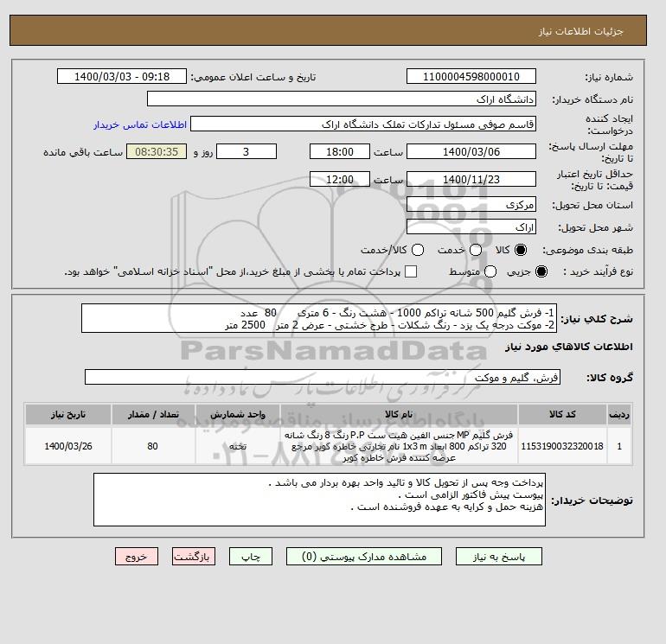Click the مشاهده مدارک پیوستی (0) button

(364, 557)
